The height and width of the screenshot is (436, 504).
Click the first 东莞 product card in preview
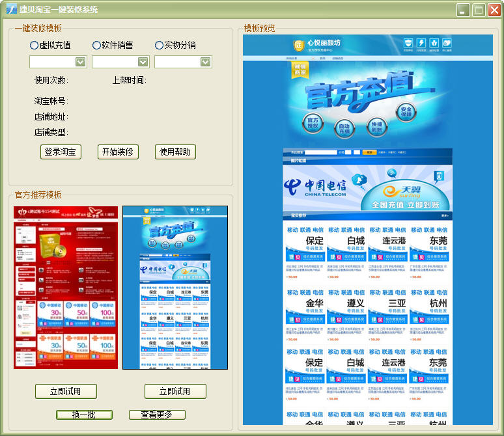click(429, 252)
